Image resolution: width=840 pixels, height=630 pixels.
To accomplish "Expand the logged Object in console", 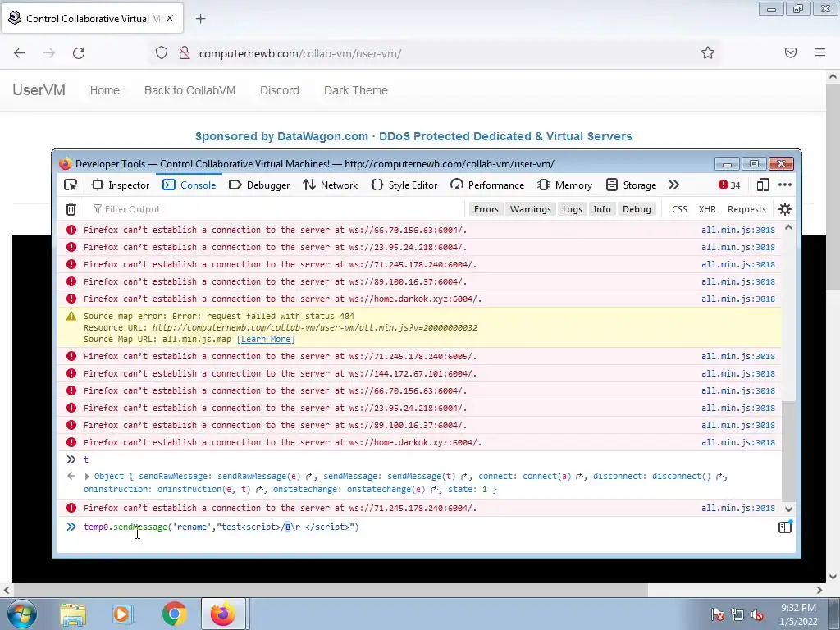I will tap(87, 476).
